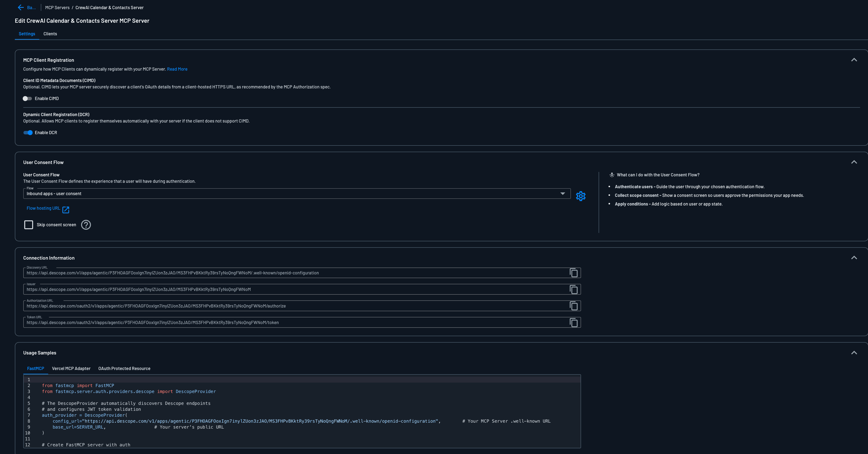
Task: Click 'What can I do with the User Consent Flow?' heading
Action: pyautogui.click(x=658, y=175)
